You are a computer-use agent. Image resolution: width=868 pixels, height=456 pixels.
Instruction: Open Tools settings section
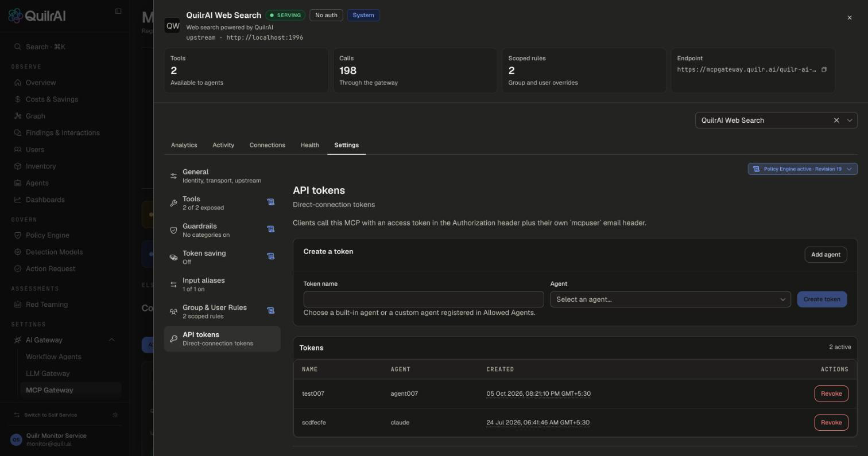click(222, 203)
